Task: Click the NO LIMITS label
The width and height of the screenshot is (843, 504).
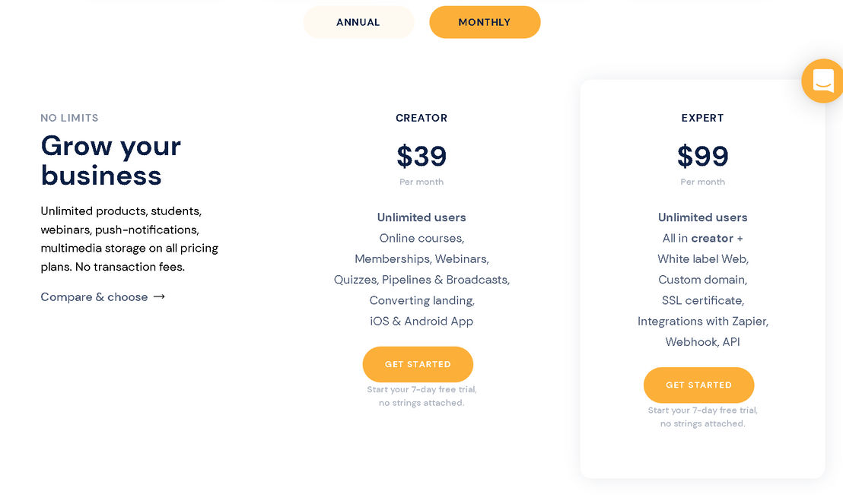Action: (69, 118)
